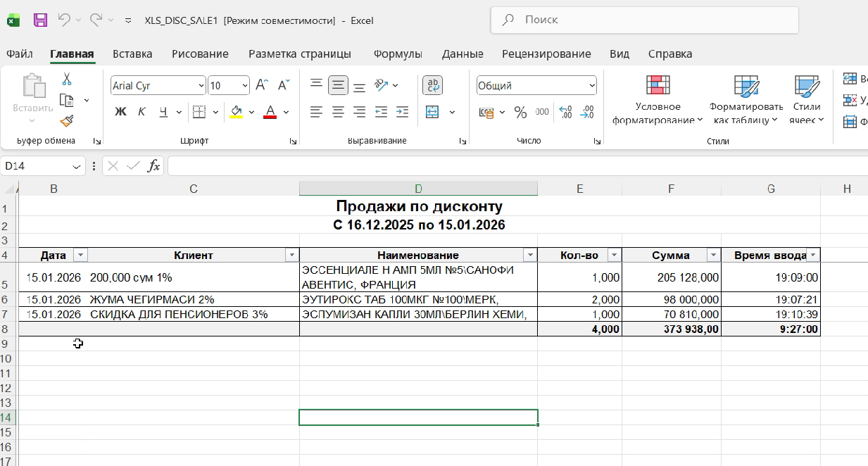This screenshot has width=868, height=466.
Task: Switch to the Рисование tab
Action: click(x=200, y=53)
